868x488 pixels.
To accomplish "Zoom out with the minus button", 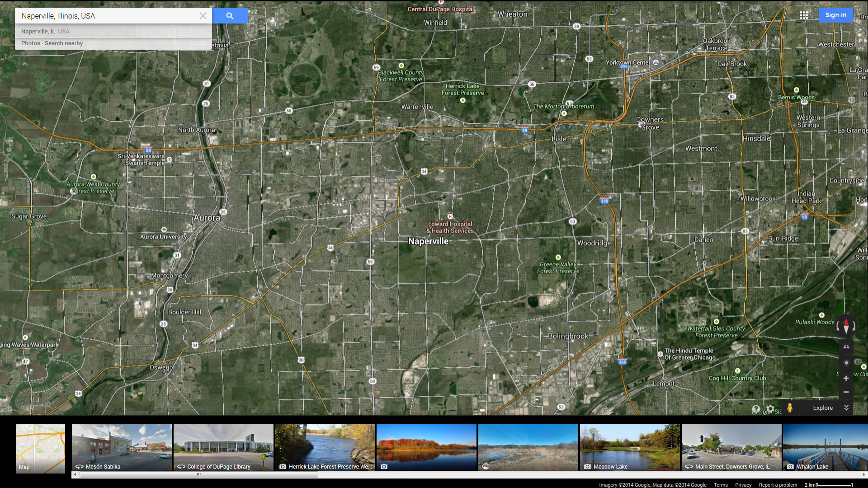I will coord(846,392).
